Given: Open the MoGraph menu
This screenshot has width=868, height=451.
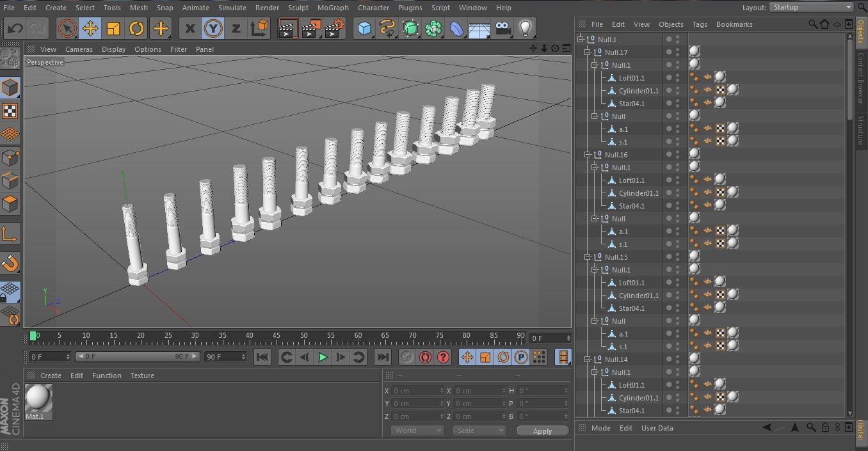Looking at the screenshot, I should [333, 8].
